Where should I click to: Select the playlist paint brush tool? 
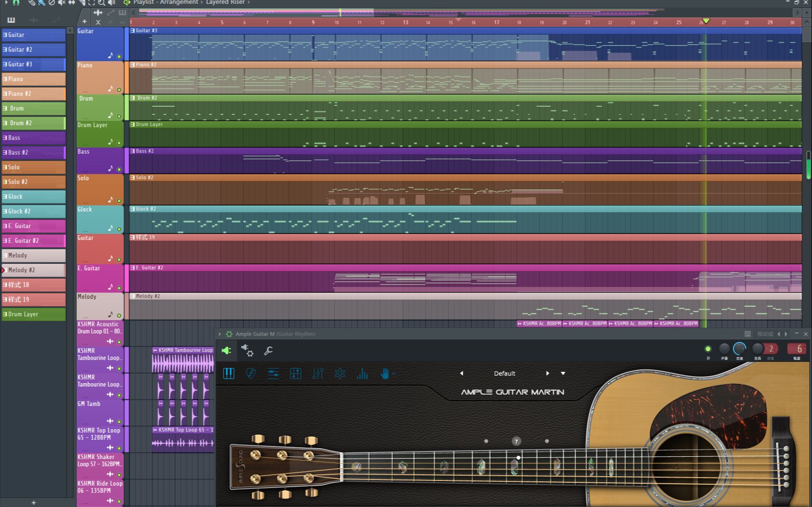41,2
